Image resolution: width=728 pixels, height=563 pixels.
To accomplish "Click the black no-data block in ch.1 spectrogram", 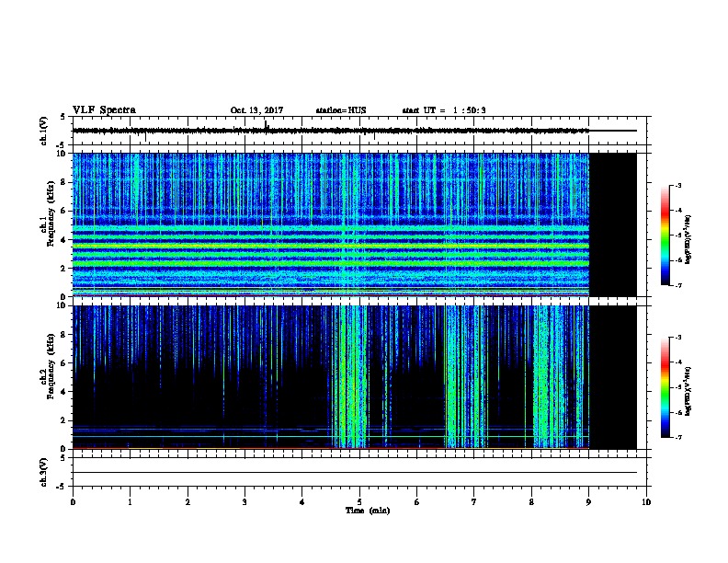I will 613,224.
